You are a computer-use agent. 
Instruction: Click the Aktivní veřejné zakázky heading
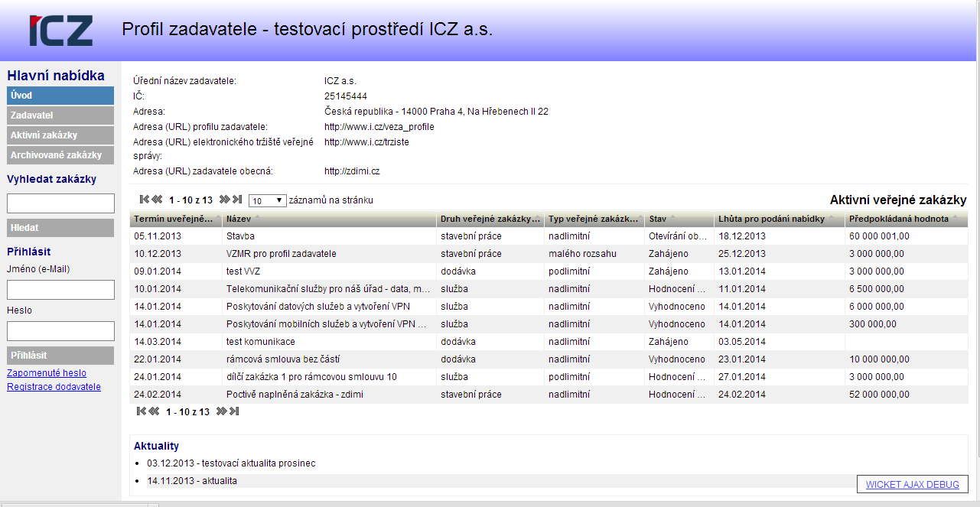click(898, 200)
